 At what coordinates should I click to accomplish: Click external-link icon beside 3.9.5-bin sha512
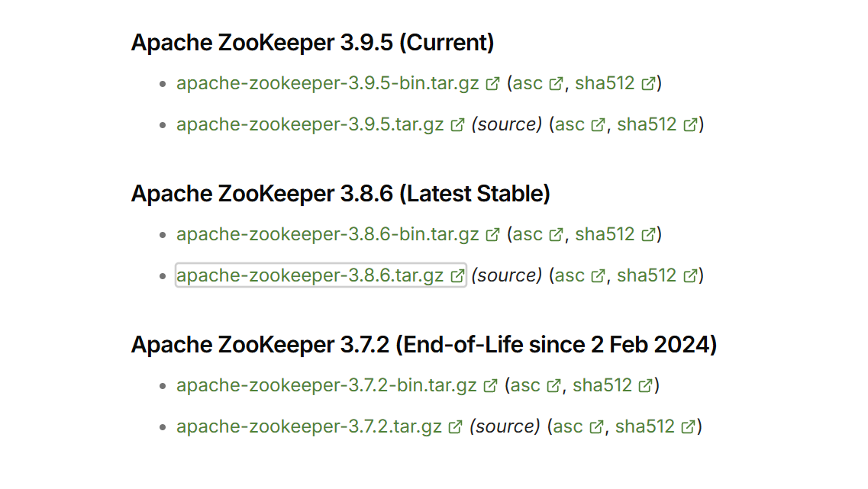(x=648, y=83)
